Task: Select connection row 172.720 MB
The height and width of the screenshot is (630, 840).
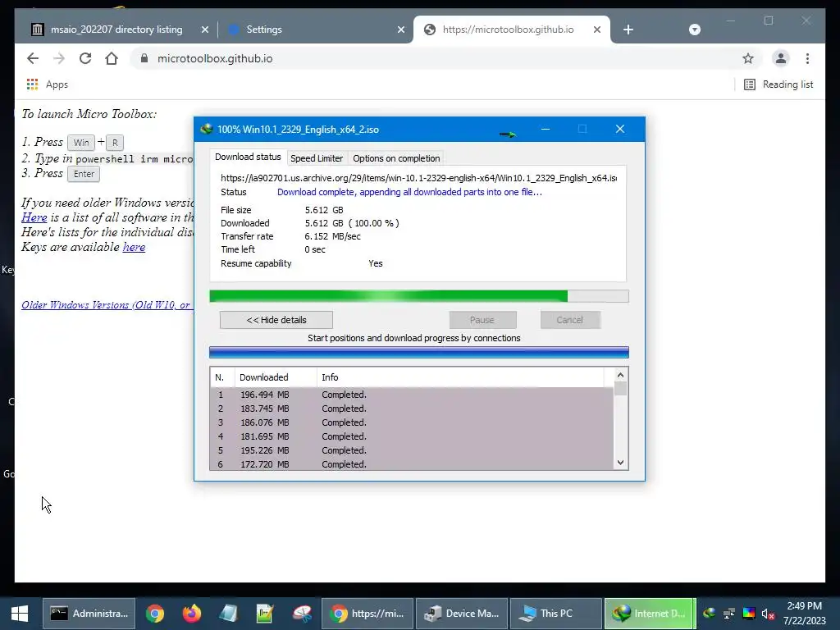Action: pyautogui.click(x=412, y=464)
